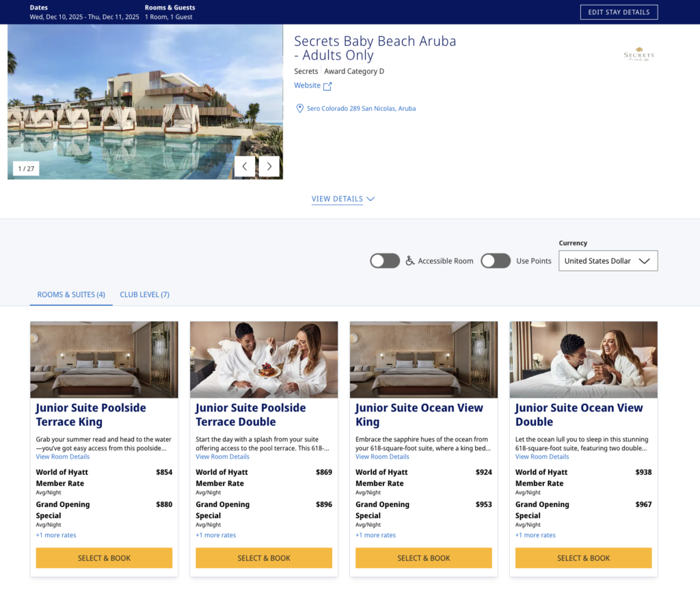
Task: View Room Details for Poolside Terrace King
Action: [62, 456]
